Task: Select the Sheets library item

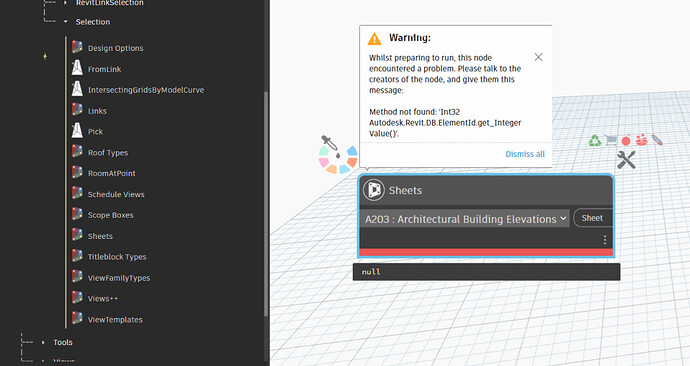Action: (x=100, y=236)
